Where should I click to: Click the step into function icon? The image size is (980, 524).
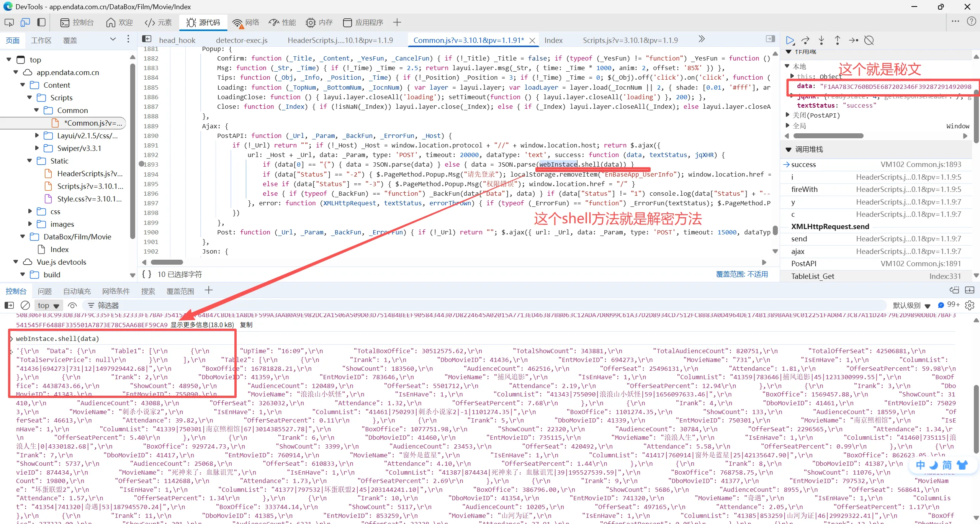pyautogui.click(x=821, y=40)
